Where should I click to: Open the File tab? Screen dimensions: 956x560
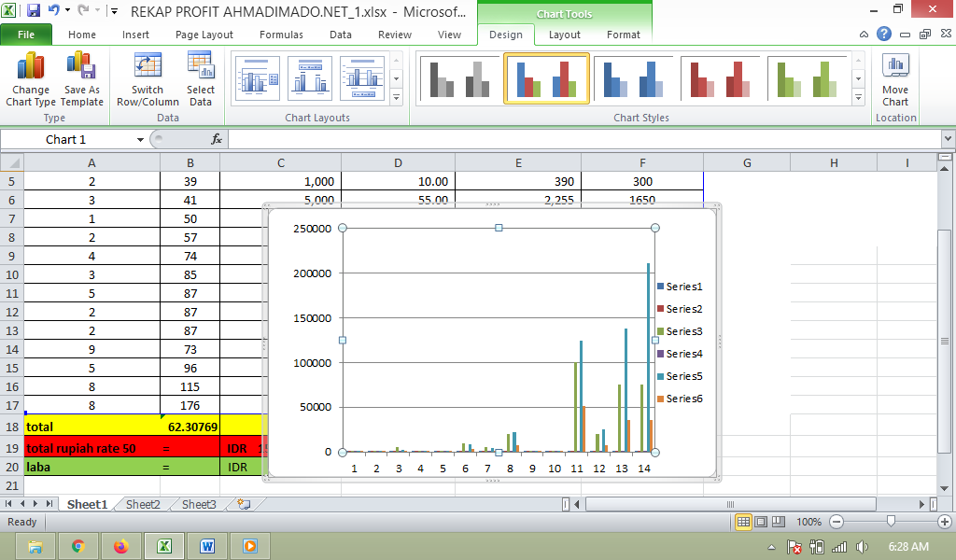[27, 35]
